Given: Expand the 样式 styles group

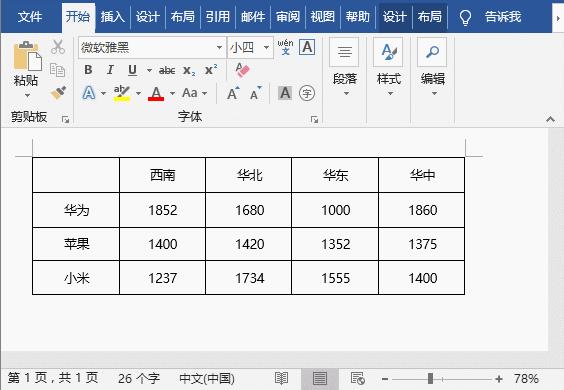Looking at the screenshot, I should [388, 68].
